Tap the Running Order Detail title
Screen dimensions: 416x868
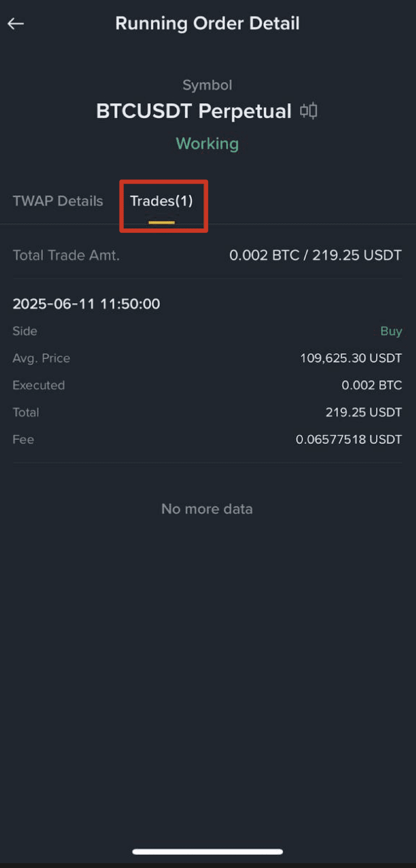click(x=207, y=23)
